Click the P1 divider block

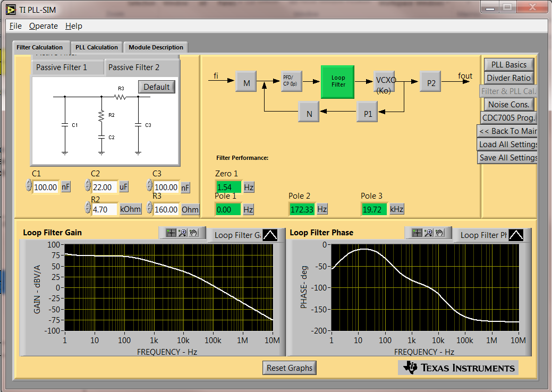click(367, 112)
